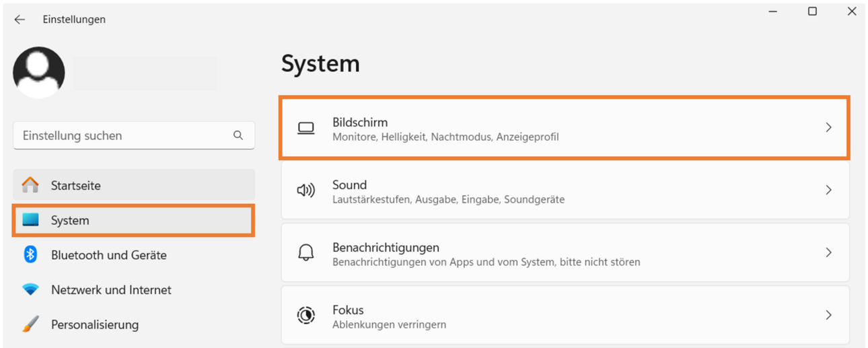
Task: Click the Bluetooth icon in sidebar
Action: click(x=30, y=254)
